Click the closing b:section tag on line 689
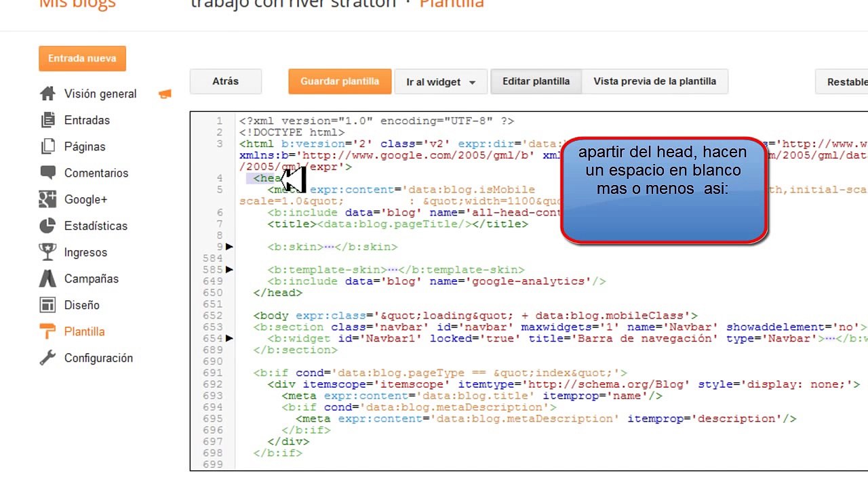This screenshot has height=488, width=868. [295, 350]
